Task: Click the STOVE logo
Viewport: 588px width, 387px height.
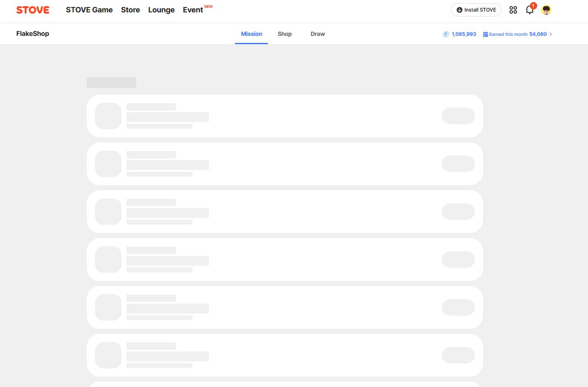Action: (x=33, y=10)
